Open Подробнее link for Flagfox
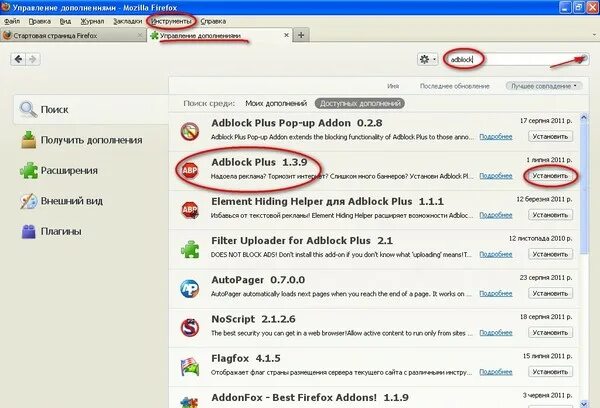The image size is (600, 408). tap(496, 372)
